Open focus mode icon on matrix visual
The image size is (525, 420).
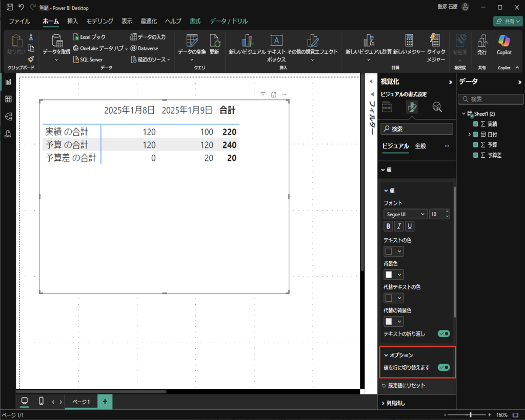click(x=274, y=94)
